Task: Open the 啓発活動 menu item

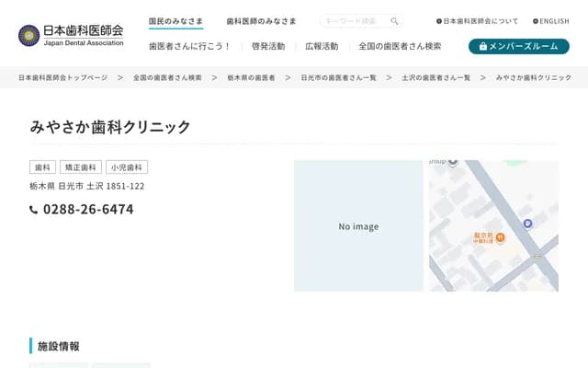Action: coord(267,46)
